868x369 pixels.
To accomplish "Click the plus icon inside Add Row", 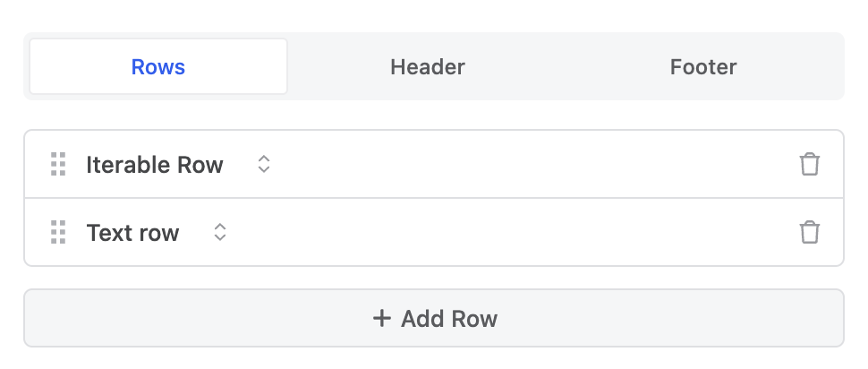I will point(381,319).
